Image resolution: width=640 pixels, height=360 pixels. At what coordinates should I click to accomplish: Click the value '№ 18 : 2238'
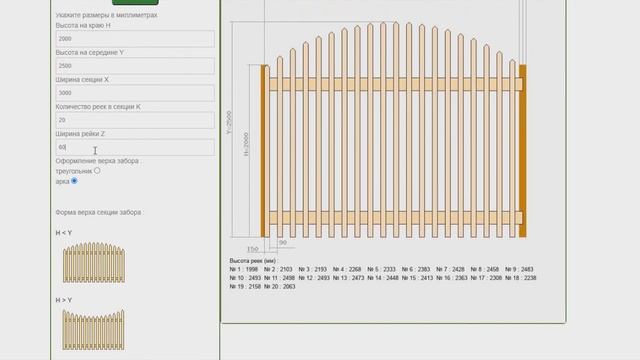(x=521, y=278)
